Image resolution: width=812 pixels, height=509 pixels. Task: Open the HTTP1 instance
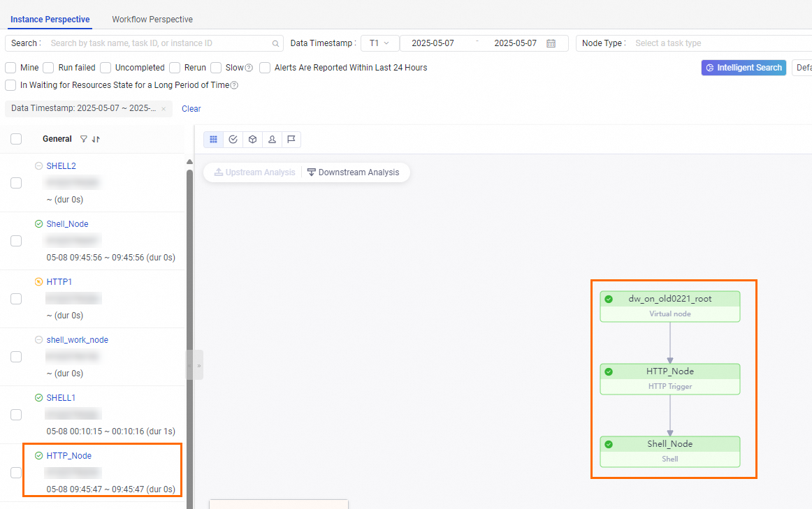coord(59,282)
